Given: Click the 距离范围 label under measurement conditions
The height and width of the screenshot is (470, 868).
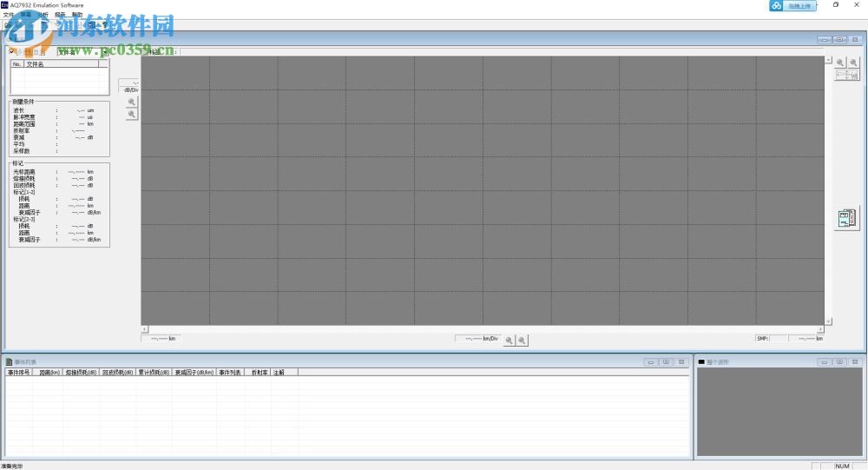Looking at the screenshot, I should pos(24,124).
